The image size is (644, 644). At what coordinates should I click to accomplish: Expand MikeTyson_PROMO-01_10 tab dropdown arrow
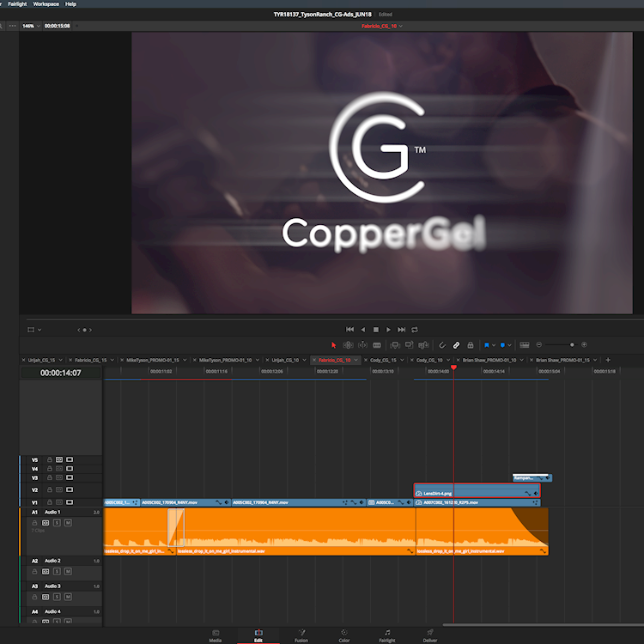258,360
